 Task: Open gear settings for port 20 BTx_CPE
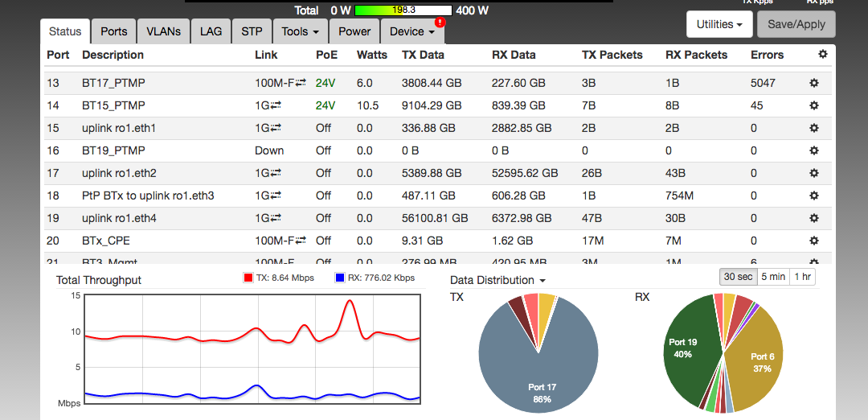[813, 241]
